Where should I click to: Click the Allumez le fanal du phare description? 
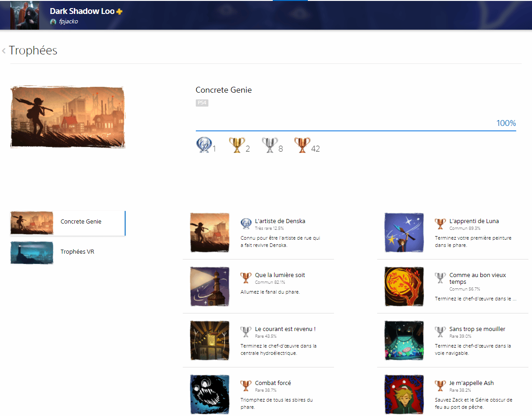coord(271,292)
